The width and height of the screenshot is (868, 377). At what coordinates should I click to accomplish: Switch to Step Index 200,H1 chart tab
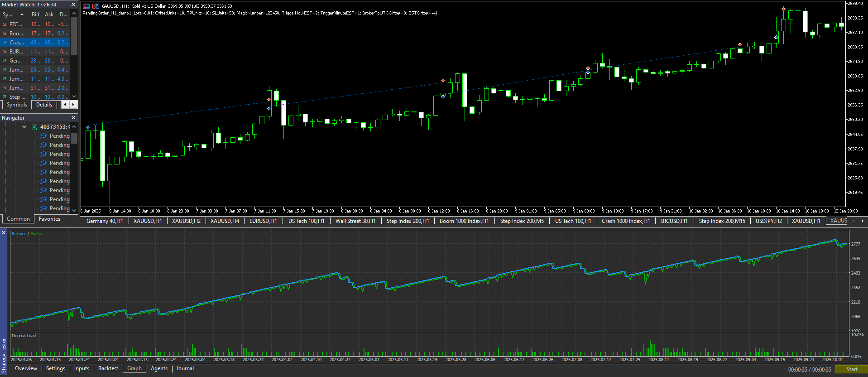(x=408, y=221)
